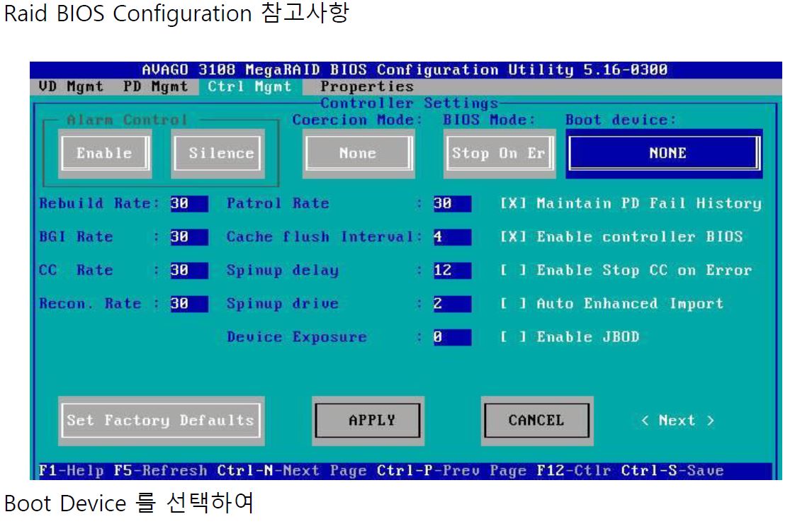This screenshot has height=524, width=812.
Task: Click the Silence alarm button
Action: [220, 153]
